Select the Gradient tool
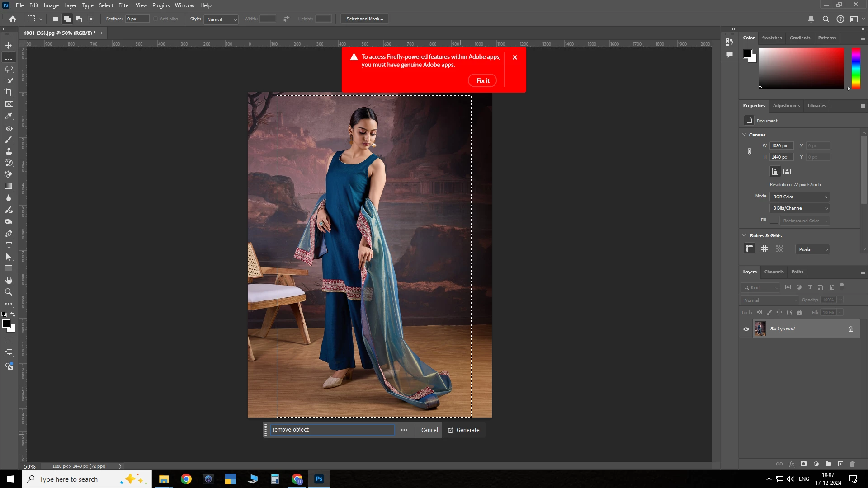 (9, 186)
